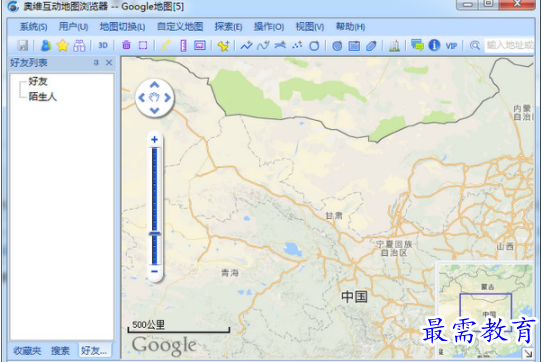Zoom in with the plus button
This screenshot has height=362, width=544.
pos(154,140)
